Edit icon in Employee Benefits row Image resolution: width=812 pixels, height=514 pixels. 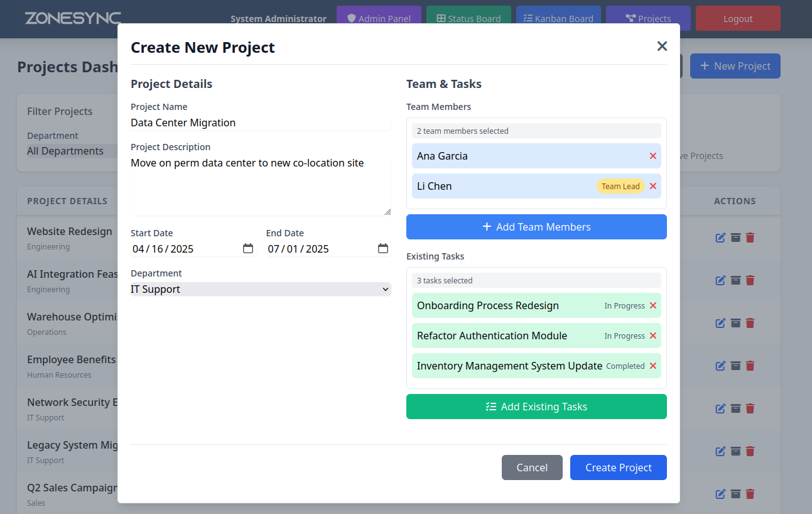[x=721, y=366]
